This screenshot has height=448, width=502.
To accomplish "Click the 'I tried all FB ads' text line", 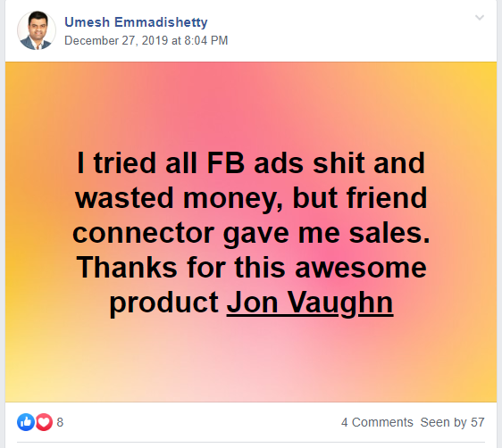I will point(251,163).
